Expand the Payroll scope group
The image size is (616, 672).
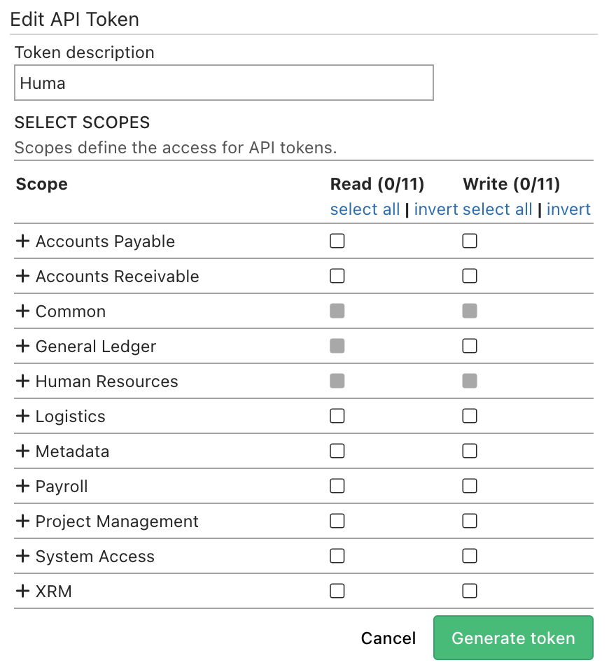point(22,486)
